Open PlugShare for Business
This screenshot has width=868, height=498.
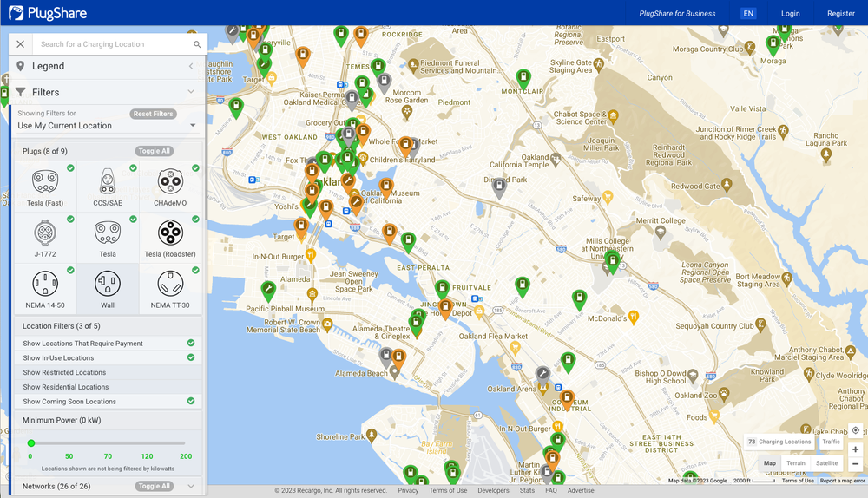[x=677, y=13]
